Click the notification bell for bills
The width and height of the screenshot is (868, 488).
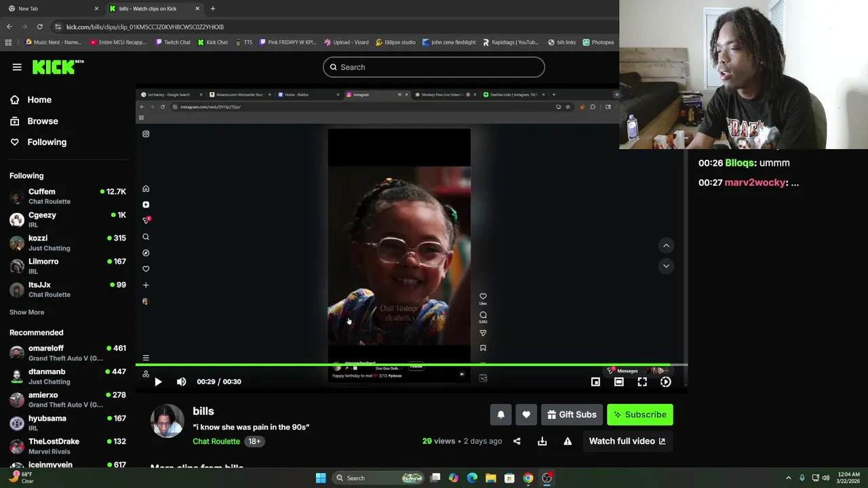click(x=500, y=415)
